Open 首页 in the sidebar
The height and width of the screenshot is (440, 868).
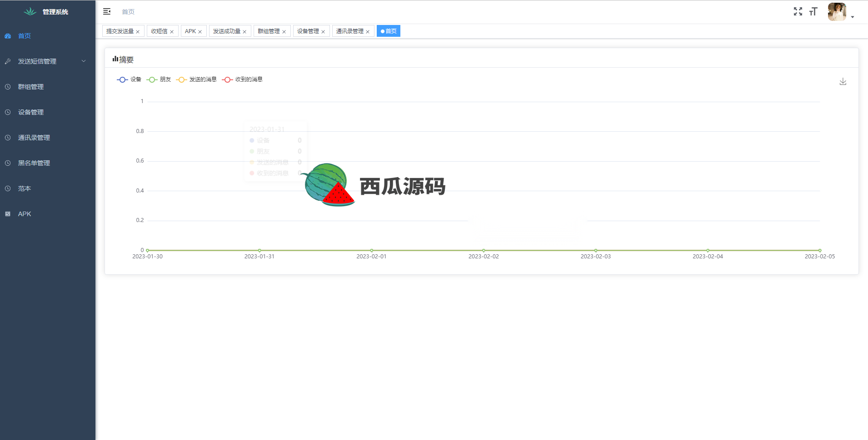click(48, 36)
